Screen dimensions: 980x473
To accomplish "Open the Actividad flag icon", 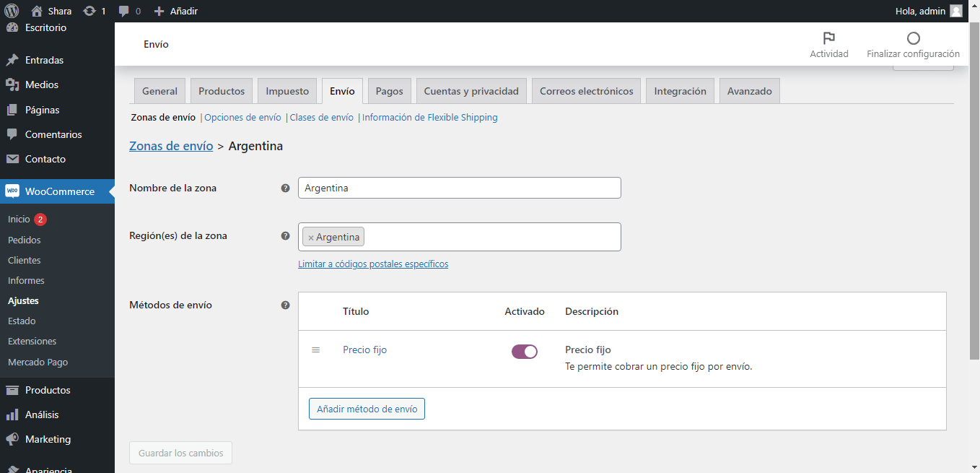I will (x=828, y=38).
